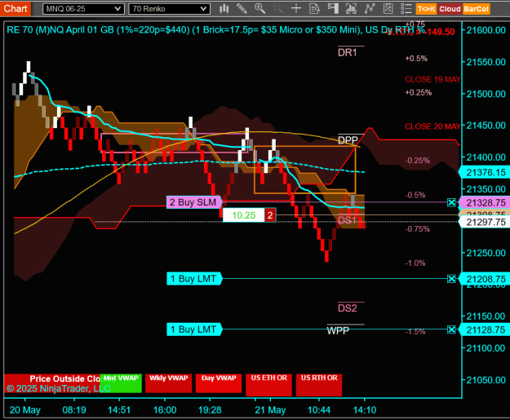Click the -0.75% level label
The height and width of the screenshot is (420, 510).
pyautogui.click(x=417, y=229)
